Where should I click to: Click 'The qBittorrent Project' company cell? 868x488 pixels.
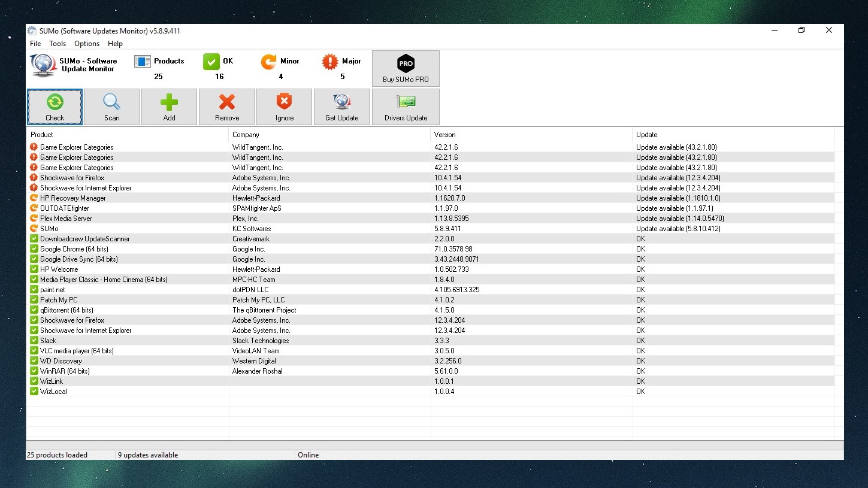[x=264, y=310]
